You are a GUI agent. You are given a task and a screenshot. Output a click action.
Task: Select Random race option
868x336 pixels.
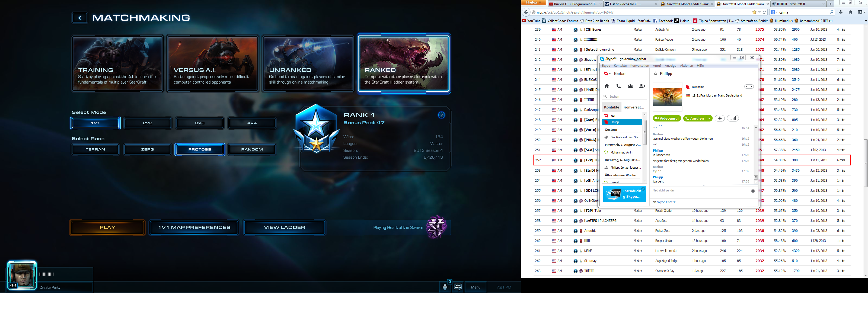252,149
